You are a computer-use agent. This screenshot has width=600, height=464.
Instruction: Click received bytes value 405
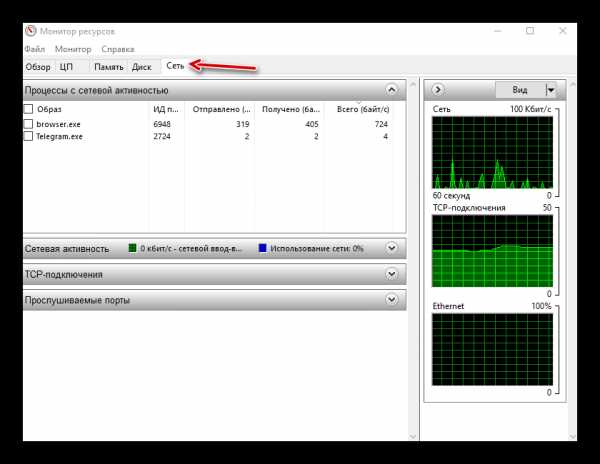pyautogui.click(x=312, y=124)
